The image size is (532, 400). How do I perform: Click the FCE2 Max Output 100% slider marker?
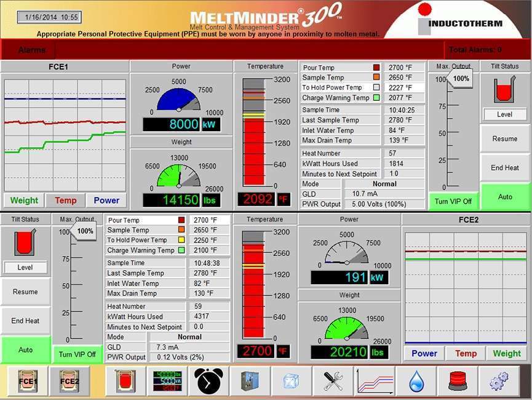83,231
